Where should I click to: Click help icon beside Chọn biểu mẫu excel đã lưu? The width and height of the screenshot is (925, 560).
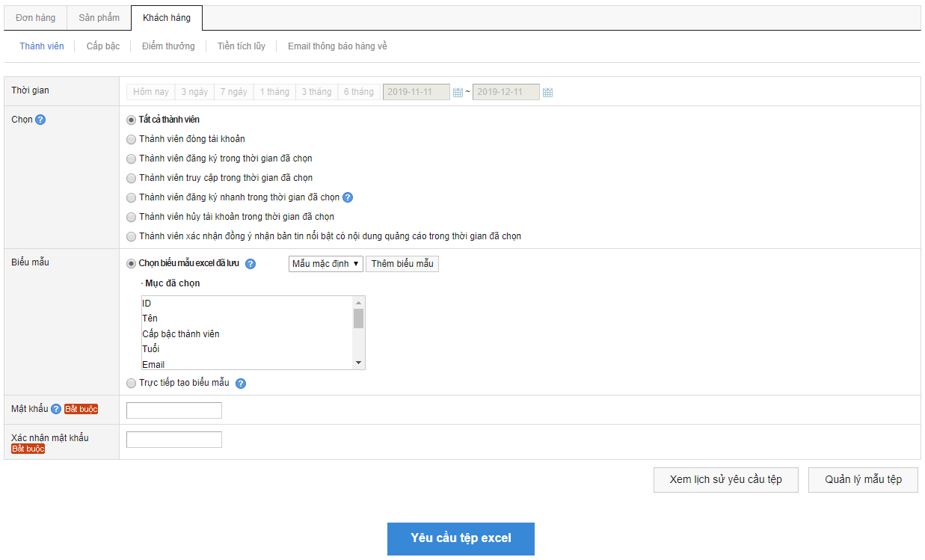[251, 264]
